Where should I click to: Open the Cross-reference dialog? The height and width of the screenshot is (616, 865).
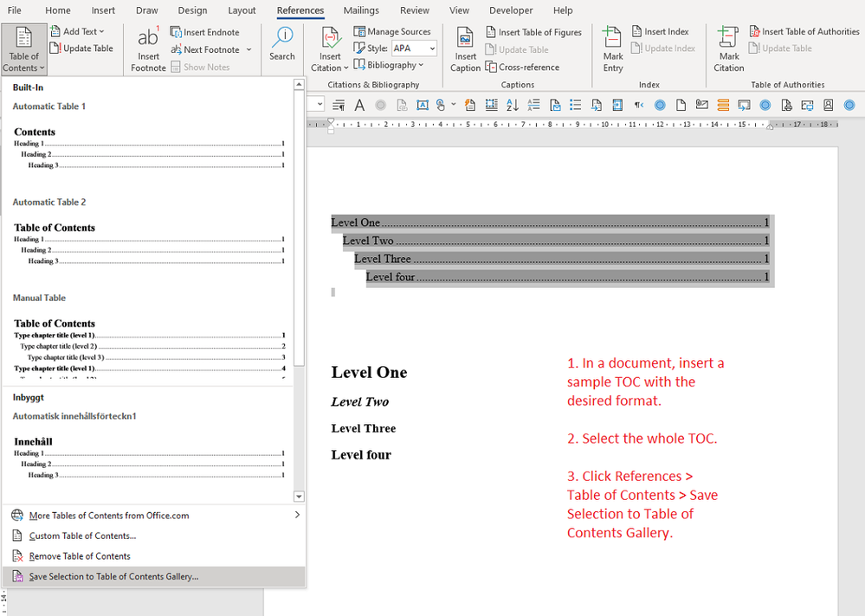522,67
